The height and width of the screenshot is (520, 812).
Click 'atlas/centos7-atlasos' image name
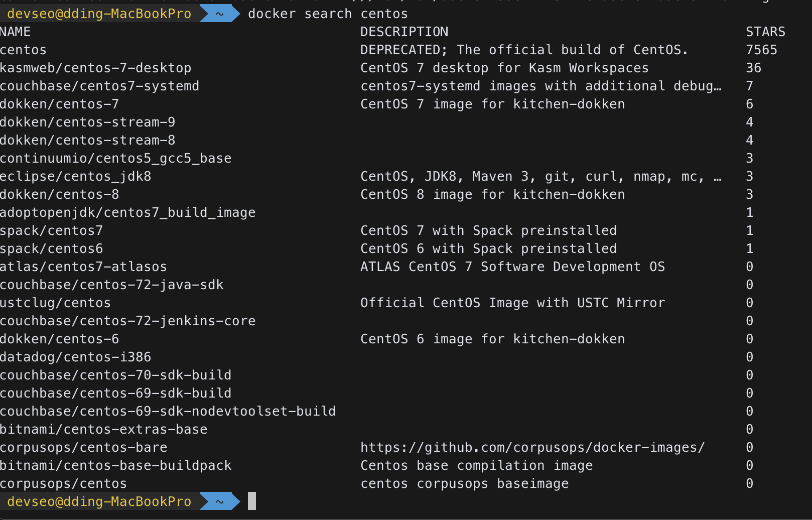(83, 267)
